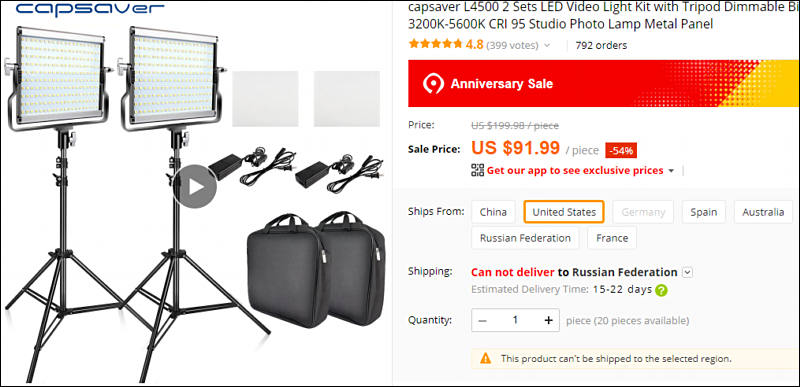Screen dimensions: 800x387
Task: Click the quantity input field
Action: [515, 320]
